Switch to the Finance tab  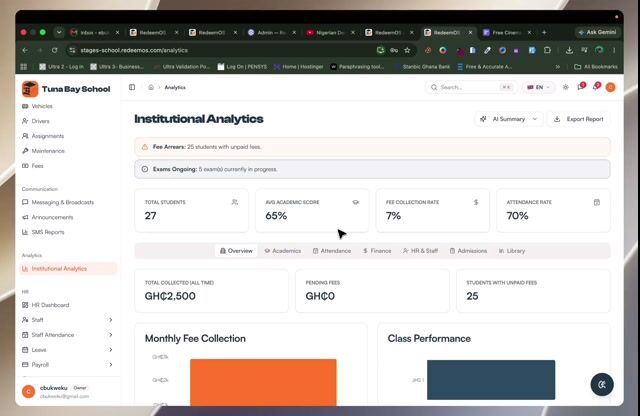click(x=377, y=251)
